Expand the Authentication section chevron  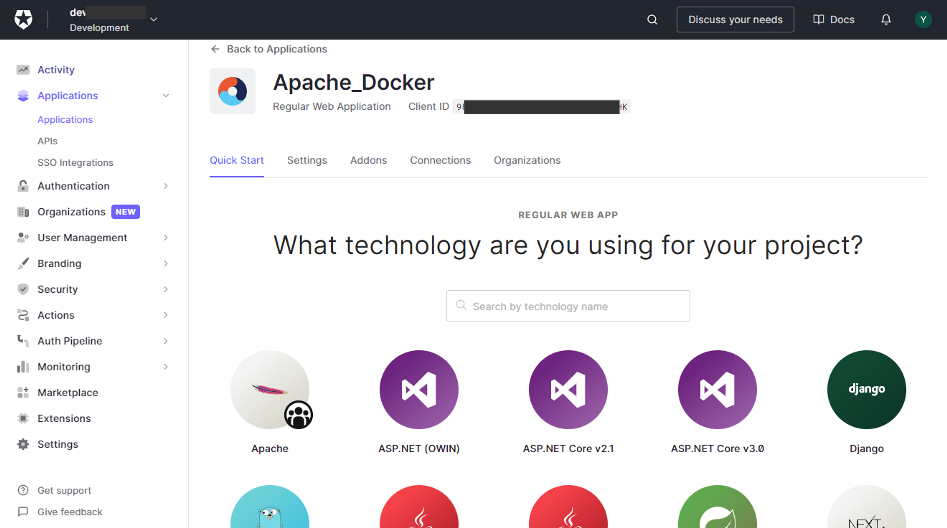(x=166, y=186)
